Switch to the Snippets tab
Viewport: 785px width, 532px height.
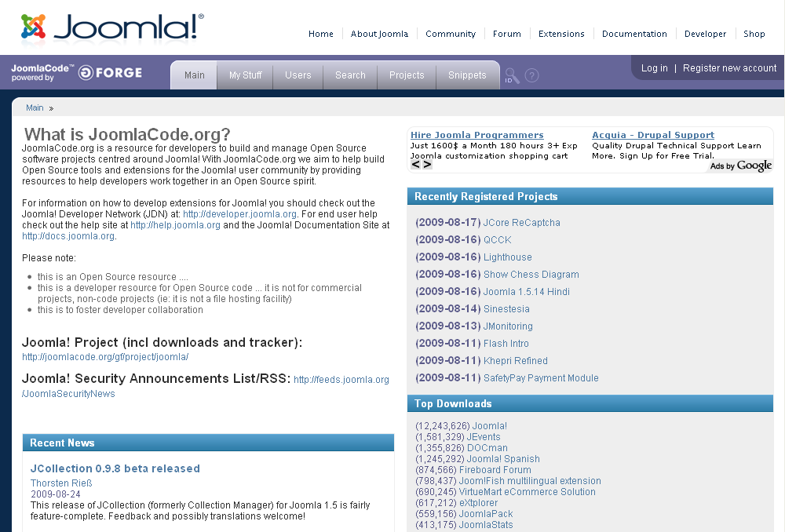coord(467,75)
